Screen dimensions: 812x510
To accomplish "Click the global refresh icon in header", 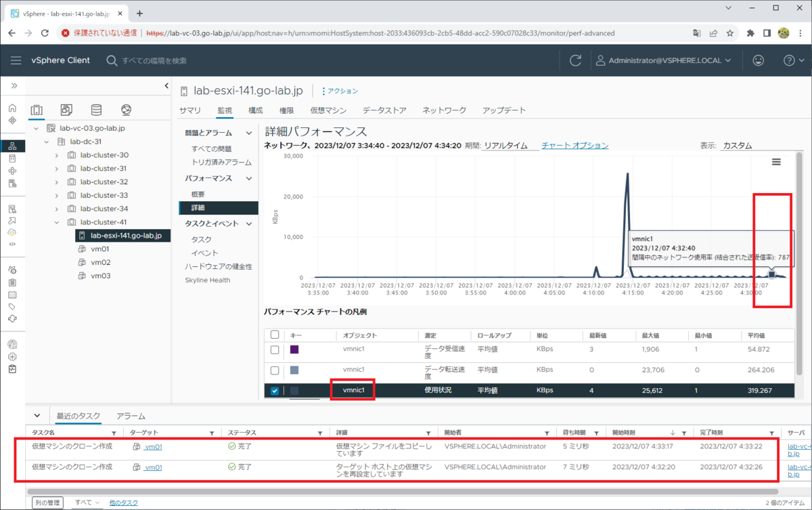I will (576, 60).
